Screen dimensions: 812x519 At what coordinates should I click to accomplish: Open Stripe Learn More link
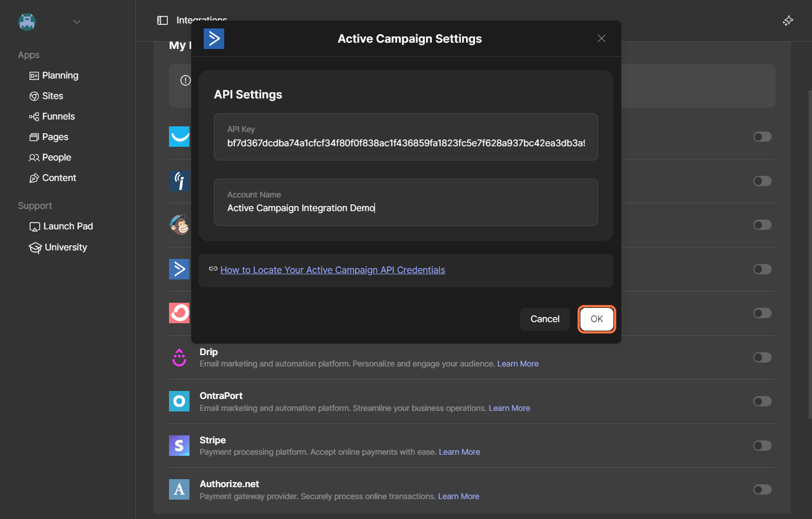point(459,452)
